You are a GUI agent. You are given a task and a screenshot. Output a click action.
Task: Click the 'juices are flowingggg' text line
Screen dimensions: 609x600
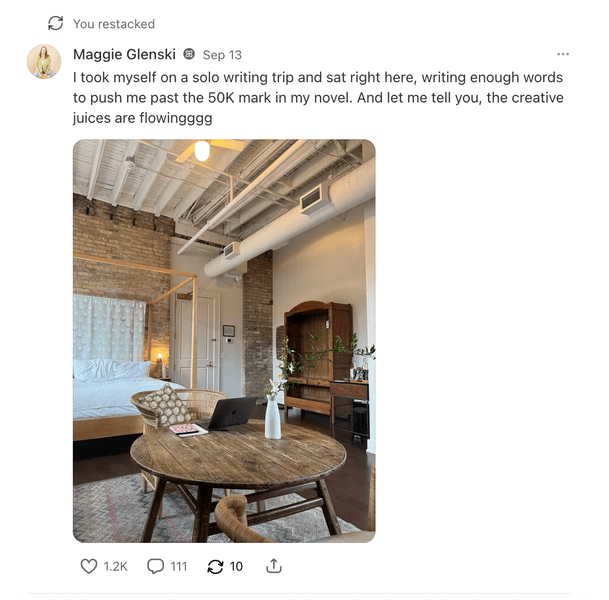click(x=143, y=118)
